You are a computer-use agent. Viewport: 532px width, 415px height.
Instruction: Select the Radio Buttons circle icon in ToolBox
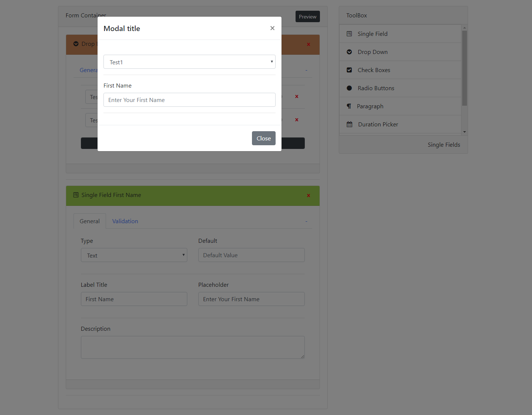pyautogui.click(x=349, y=88)
